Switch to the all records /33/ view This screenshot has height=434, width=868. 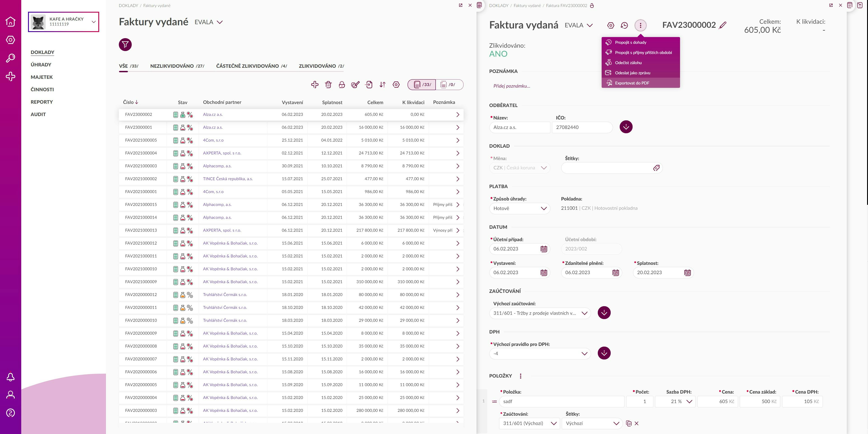422,84
